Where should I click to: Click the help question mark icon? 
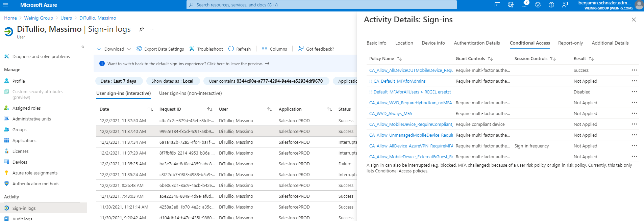(551, 5)
